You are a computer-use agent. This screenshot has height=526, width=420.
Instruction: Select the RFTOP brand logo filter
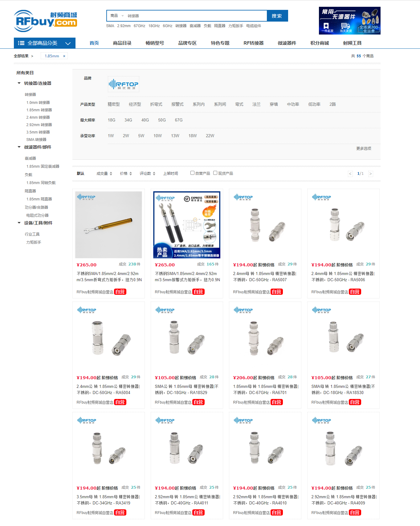(124, 84)
